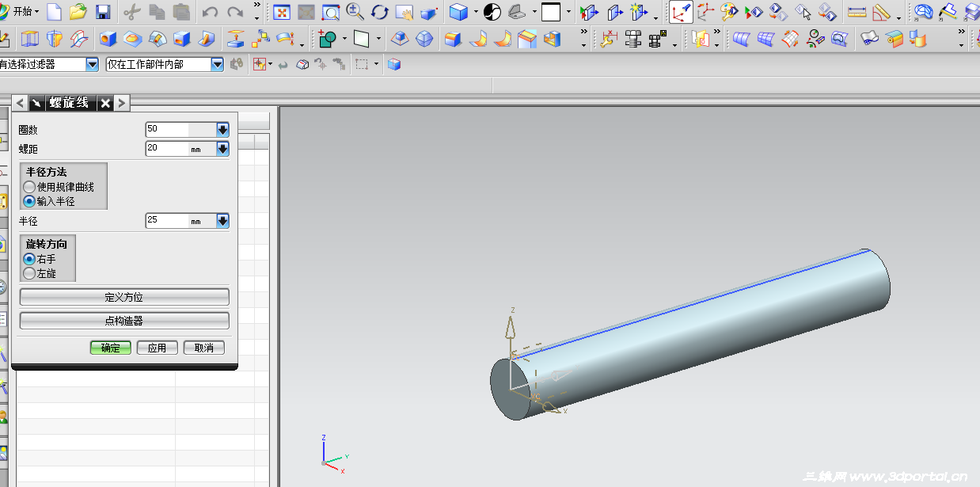Select the Enter Radius radio option
Image resolution: width=980 pixels, height=487 pixels.
pos(29,201)
